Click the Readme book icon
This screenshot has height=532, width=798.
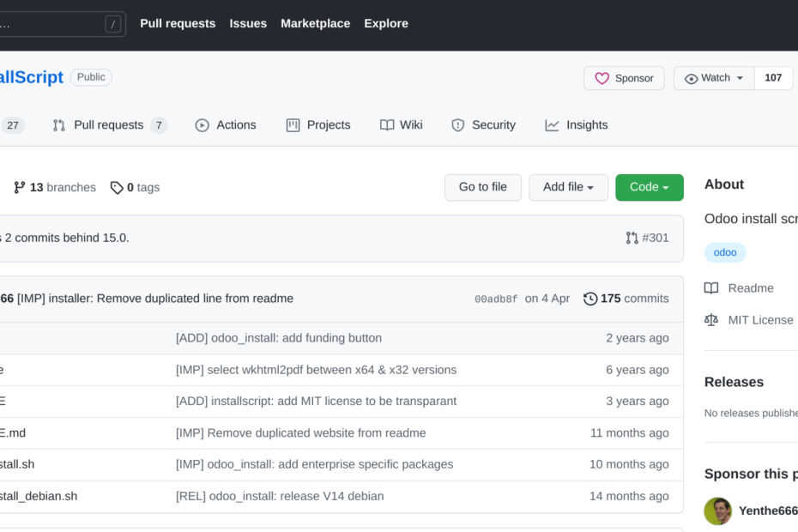[711, 288]
